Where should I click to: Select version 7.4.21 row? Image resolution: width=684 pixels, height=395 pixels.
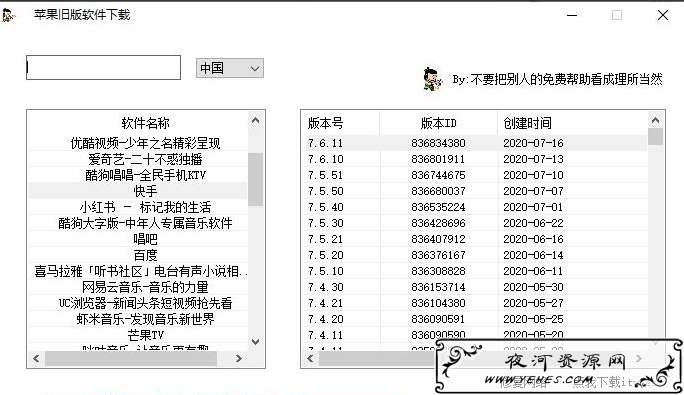475,303
